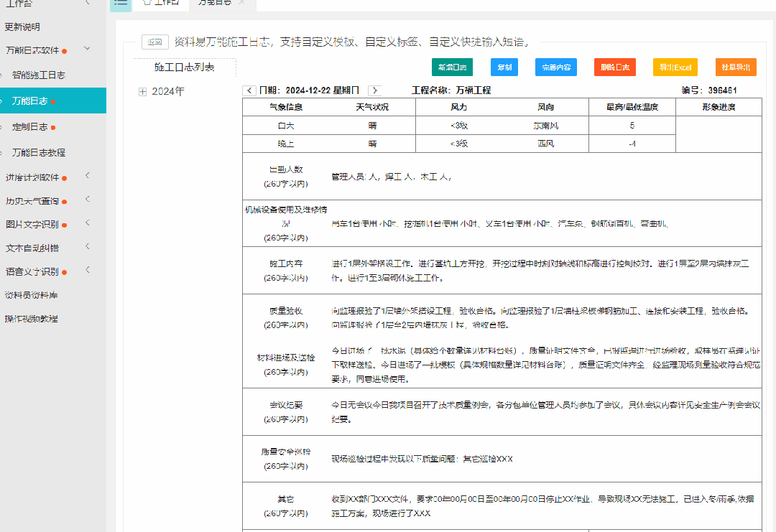Select 定制日志 in sidebar
Viewport: 776px width, 532px height.
30,127
